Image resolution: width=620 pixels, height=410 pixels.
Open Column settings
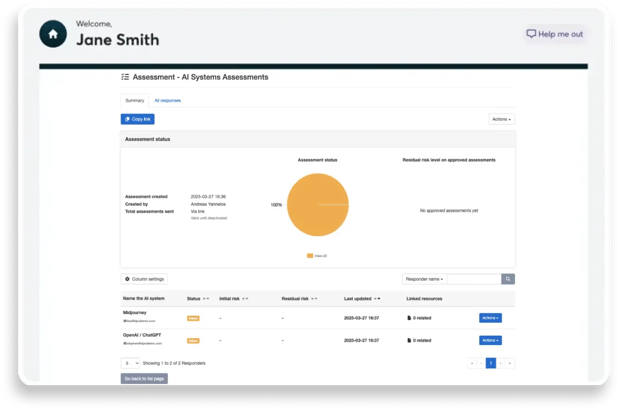pyautogui.click(x=144, y=279)
